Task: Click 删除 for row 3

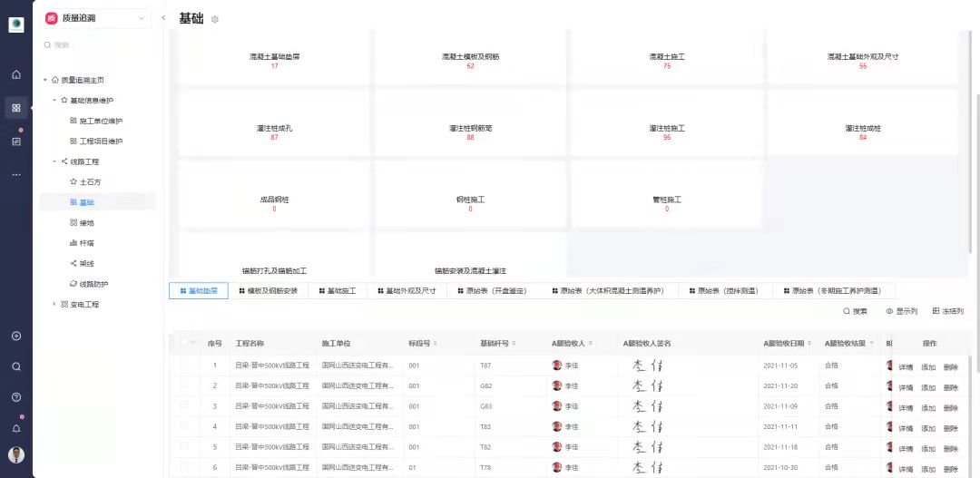Action: coord(951,408)
